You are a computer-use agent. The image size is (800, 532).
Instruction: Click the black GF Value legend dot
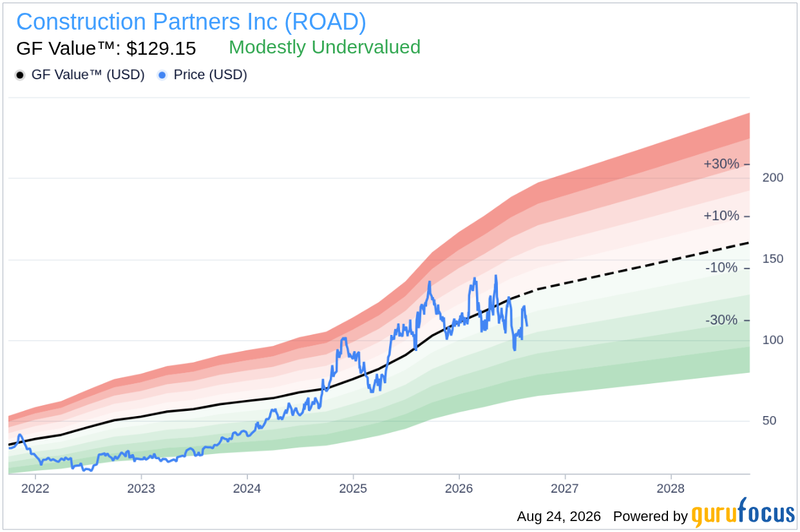pos(20,75)
